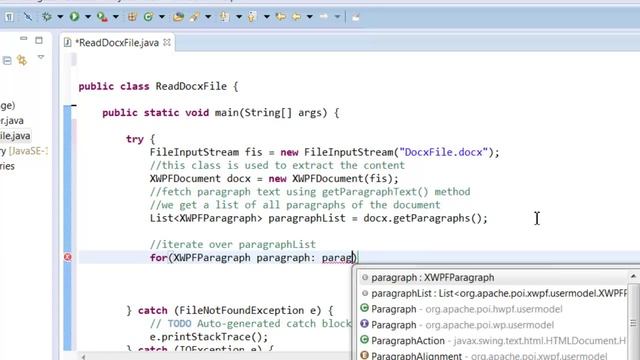Click the 'try {' line
This screenshot has width=640, height=360.
140,139
